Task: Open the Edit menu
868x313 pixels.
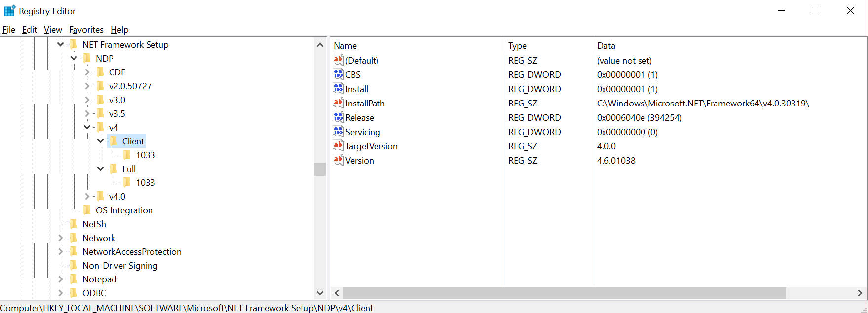Action: click(30, 30)
